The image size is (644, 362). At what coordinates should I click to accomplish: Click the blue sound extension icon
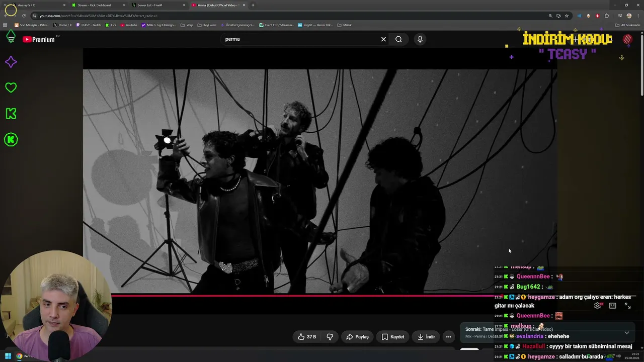click(x=579, y=16)
